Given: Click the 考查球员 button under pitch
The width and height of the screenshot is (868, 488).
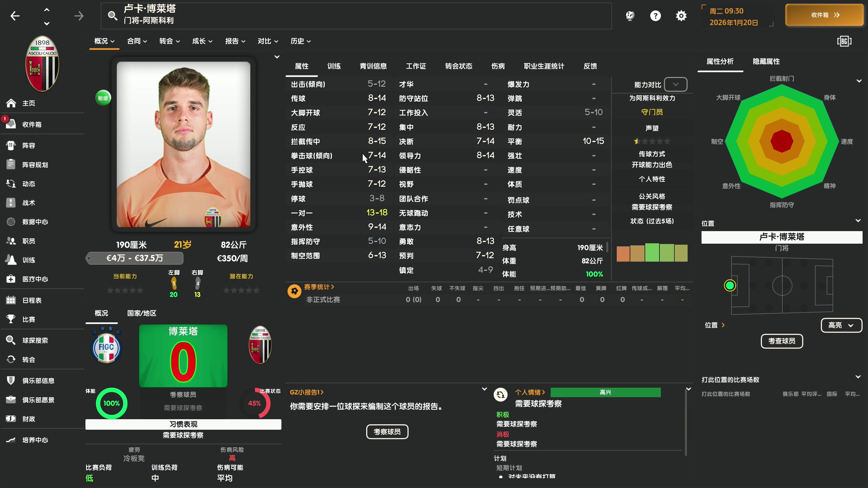Looking at the screenshot, I should pyautogui.click(x=782, y=341).
